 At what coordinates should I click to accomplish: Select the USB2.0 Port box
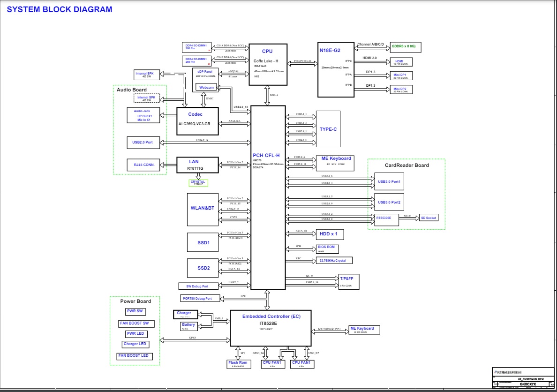143,143
